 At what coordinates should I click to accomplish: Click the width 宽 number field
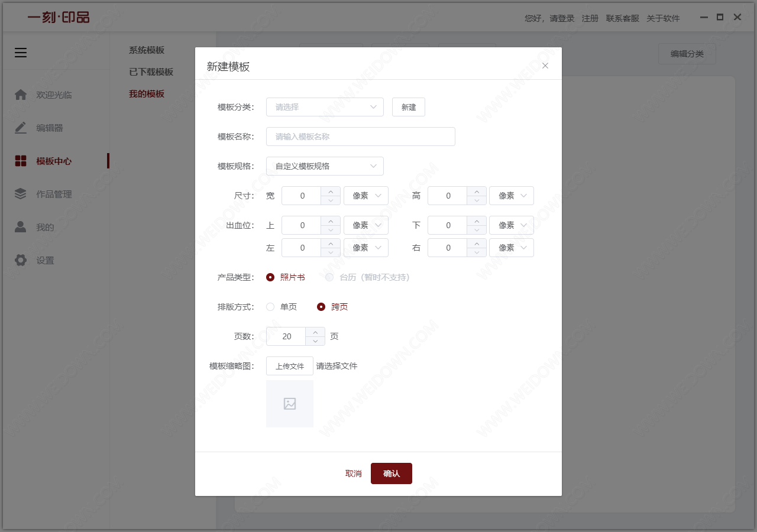coord(302,196)
